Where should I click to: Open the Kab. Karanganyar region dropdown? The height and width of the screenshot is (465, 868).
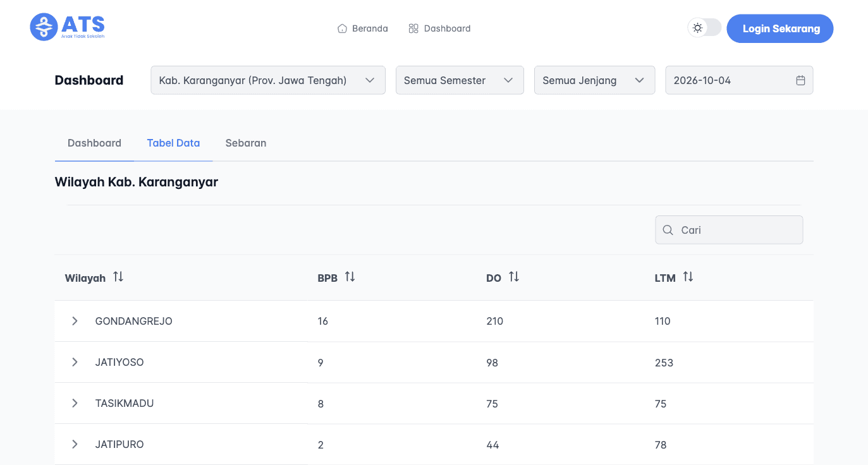(268, 80)
